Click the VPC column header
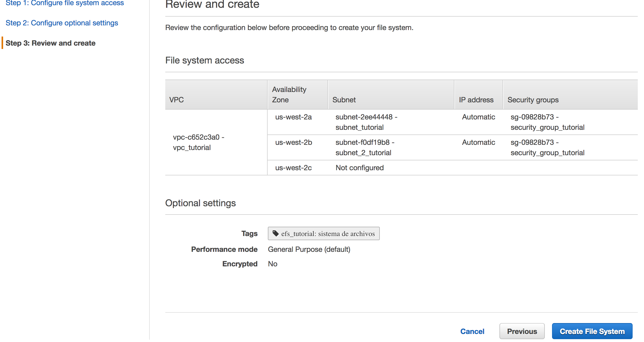Screen dimensions: 644x342 click(x=176, y=100)
